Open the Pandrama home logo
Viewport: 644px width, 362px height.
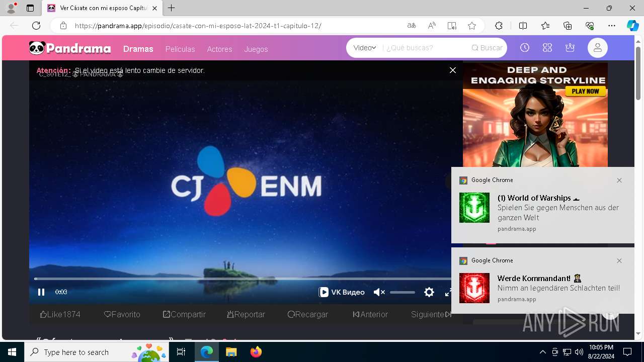70,48
